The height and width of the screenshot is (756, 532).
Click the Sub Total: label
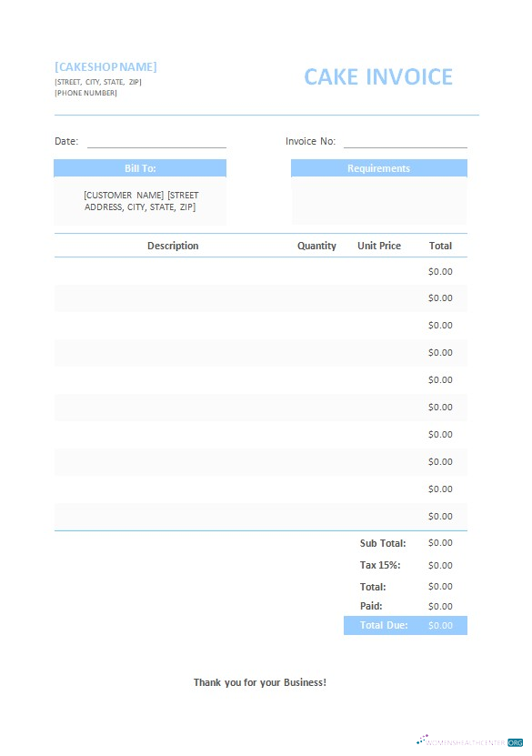(x=383, y=543)
